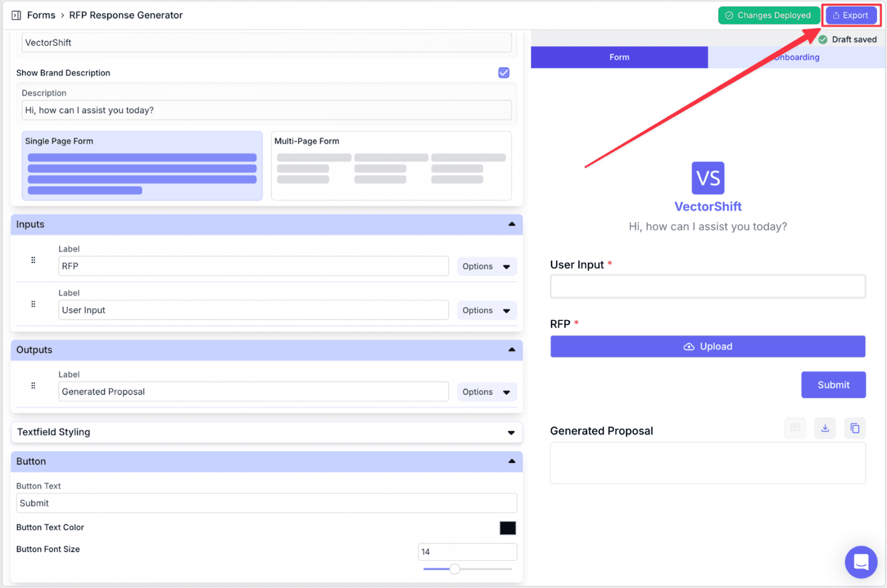
Task: Go to Forms in the breadcrumb
Action: tap(41, 16)
